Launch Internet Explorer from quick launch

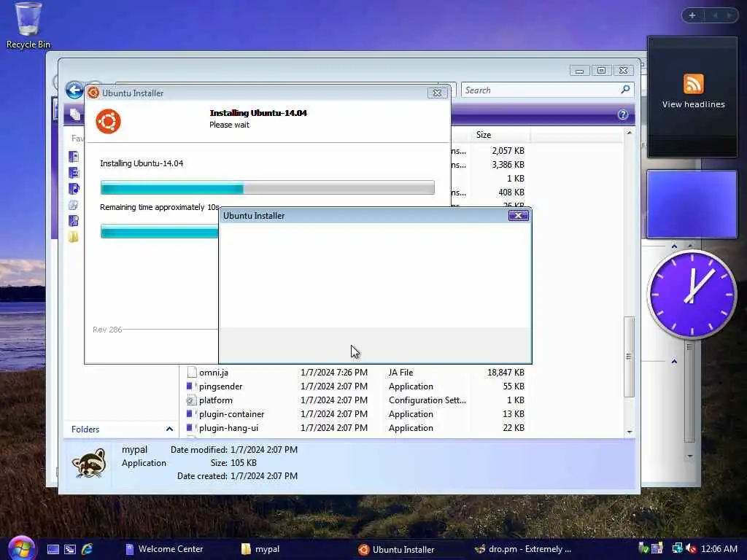pos(88,549)
